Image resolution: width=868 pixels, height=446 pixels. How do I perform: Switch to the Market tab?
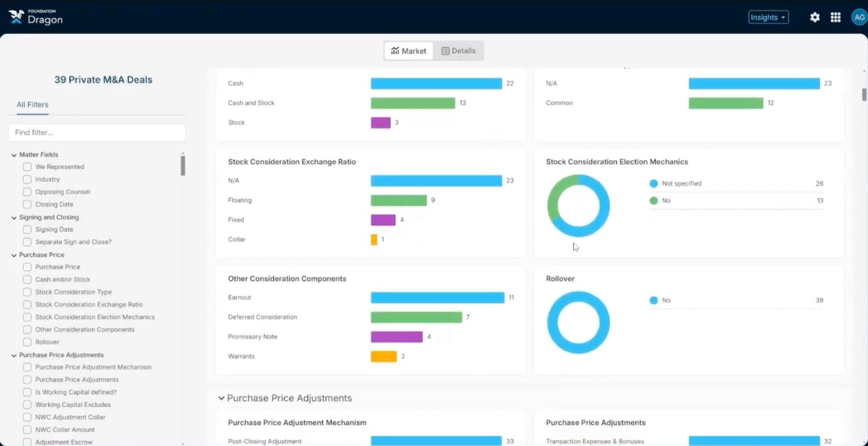(408, 50)
